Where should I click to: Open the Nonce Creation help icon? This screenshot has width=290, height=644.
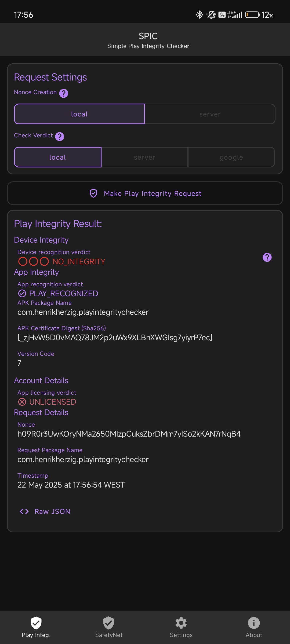coord(64,93)
